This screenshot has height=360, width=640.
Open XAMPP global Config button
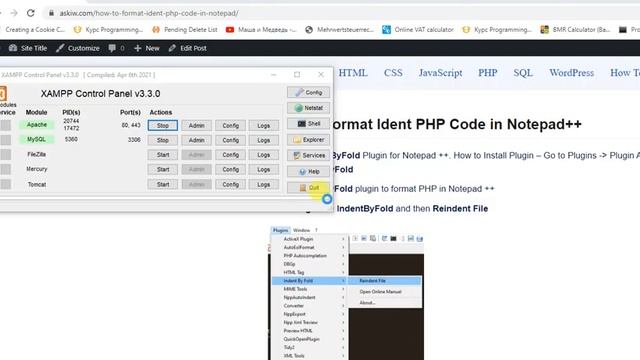(308, 92)
